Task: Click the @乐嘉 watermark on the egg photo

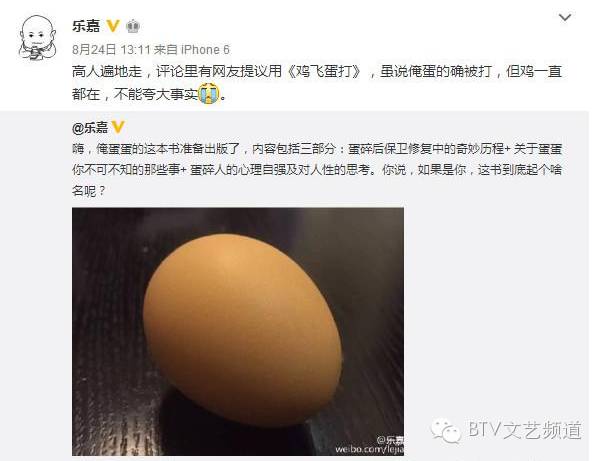Action: tap(389, 440)
